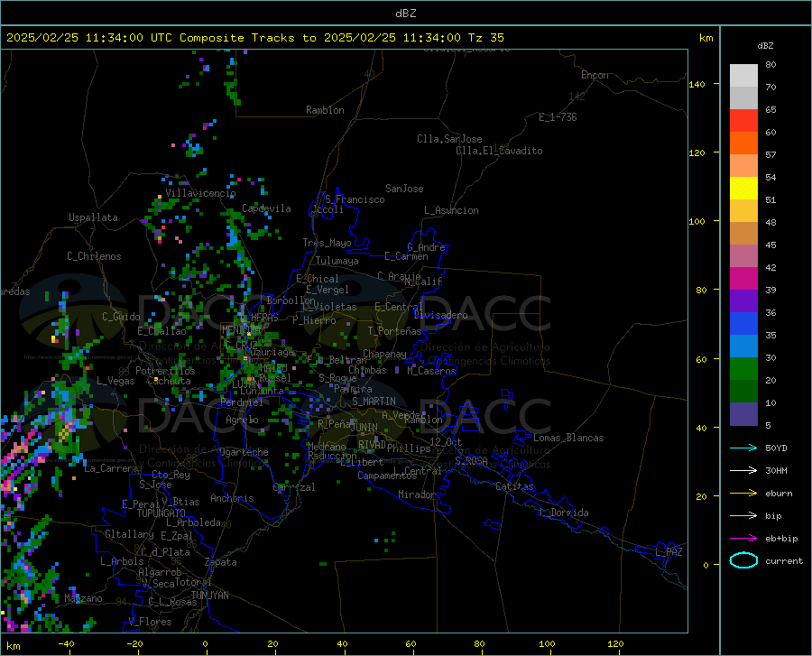Click the 'S_MARTIN' map label

(374, 402)
